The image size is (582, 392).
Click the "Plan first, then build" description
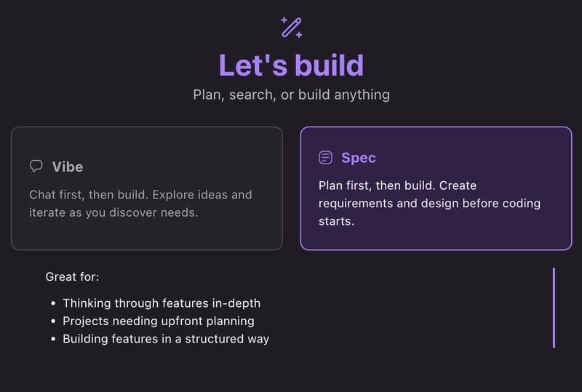(397, 185)
